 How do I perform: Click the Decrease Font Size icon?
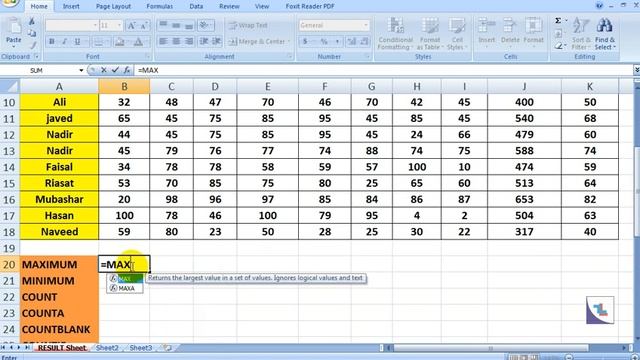tap(144, 26)
